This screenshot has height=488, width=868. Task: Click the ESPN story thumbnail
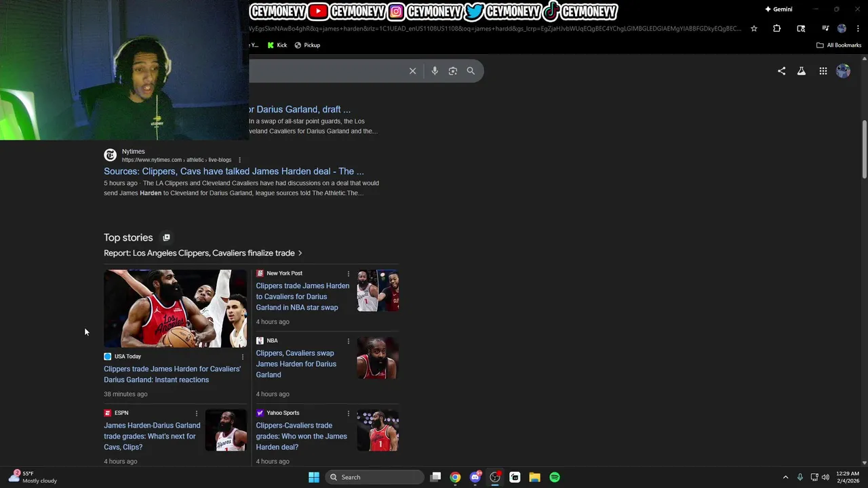tap(226, 430)
